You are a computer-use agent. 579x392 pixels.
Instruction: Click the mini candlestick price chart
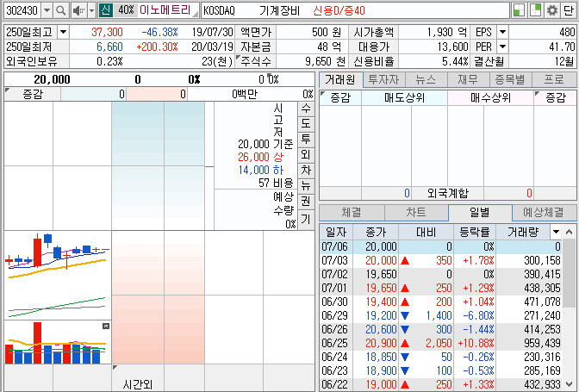[x=58, y=275]
